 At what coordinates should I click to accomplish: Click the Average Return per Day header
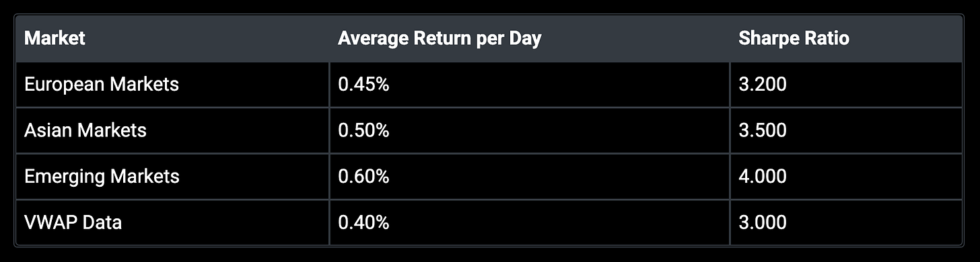click(440, 39)
